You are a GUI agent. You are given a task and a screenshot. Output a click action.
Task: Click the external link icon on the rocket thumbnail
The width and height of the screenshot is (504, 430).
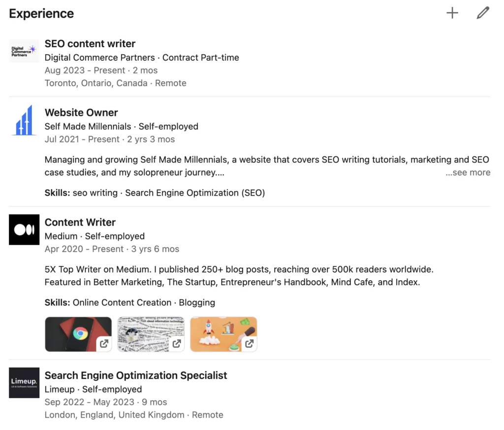click(249, 345)
